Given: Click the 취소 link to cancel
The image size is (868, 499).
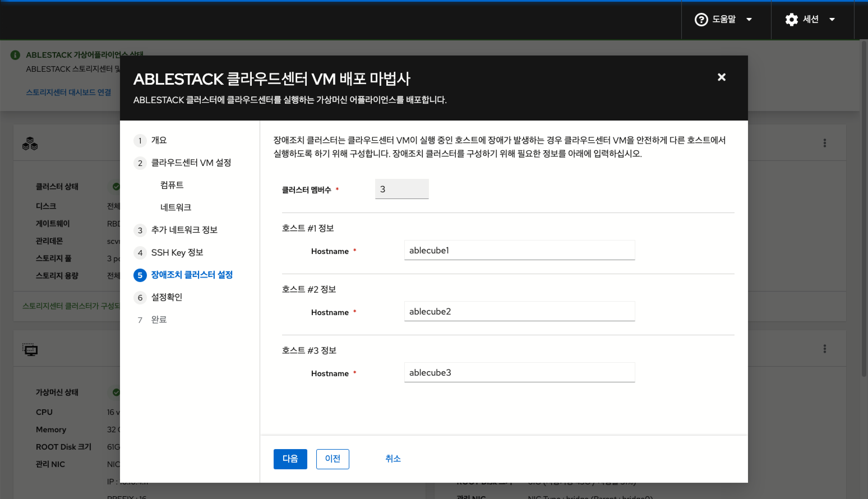Looking at the screenshot, I should tap(393, 459).
